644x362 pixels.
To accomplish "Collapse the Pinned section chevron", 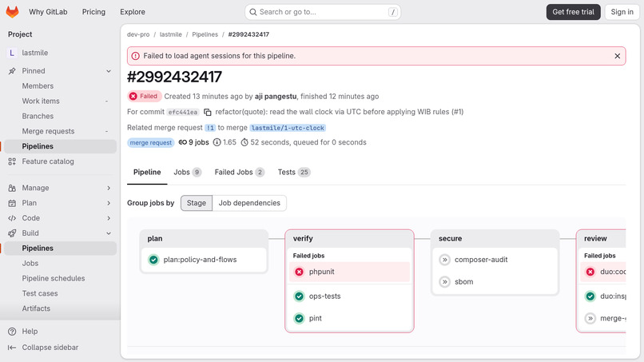I will 109,71.
